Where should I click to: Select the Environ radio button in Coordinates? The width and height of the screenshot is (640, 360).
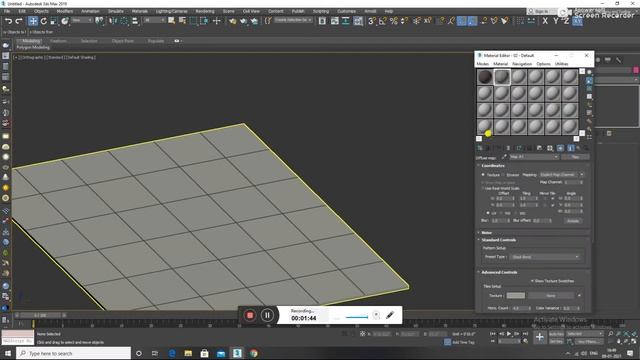(x=503, y=175)
